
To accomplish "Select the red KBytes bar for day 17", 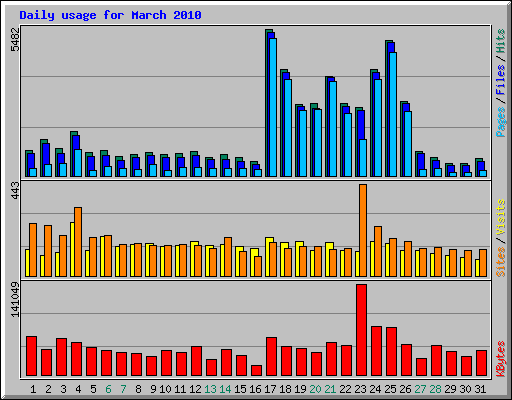I will (x=271, y=357).
